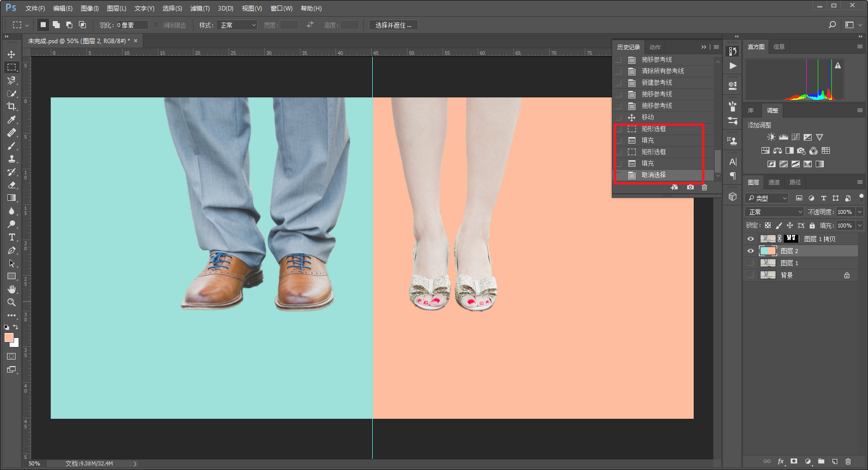The width and height of the screenshot is (868, 470).
Task: Select the Horizontal Type tool
Action: (x=11, y=237)
